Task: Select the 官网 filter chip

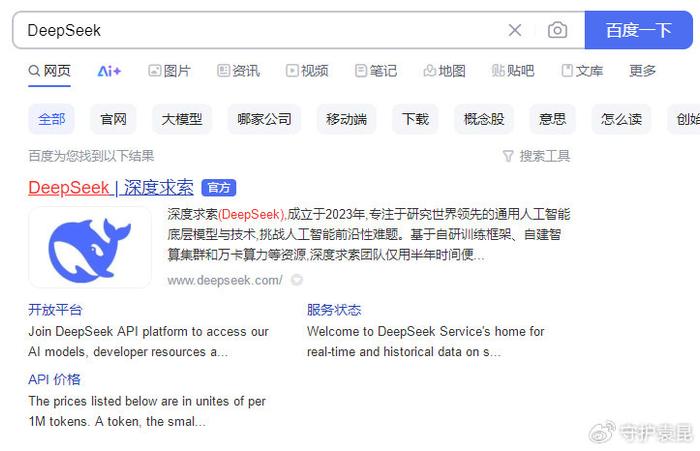Action: coord(113,119)
